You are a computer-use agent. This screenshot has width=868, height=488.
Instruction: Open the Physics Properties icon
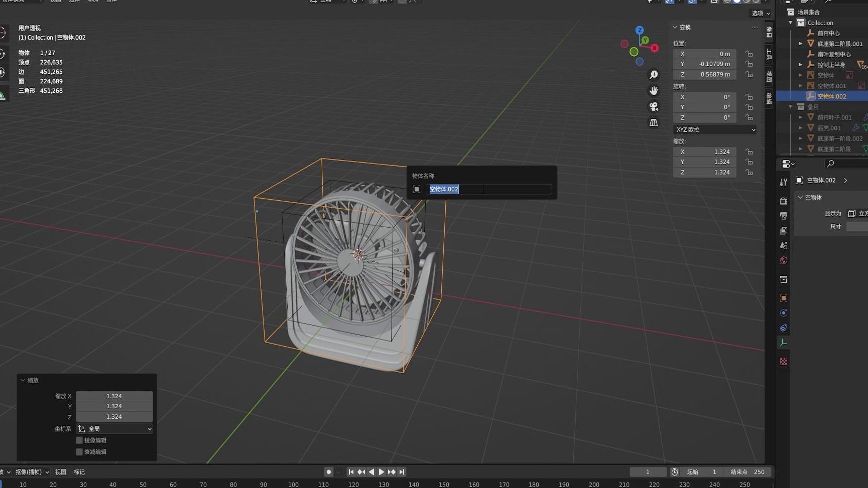point(784,312)
